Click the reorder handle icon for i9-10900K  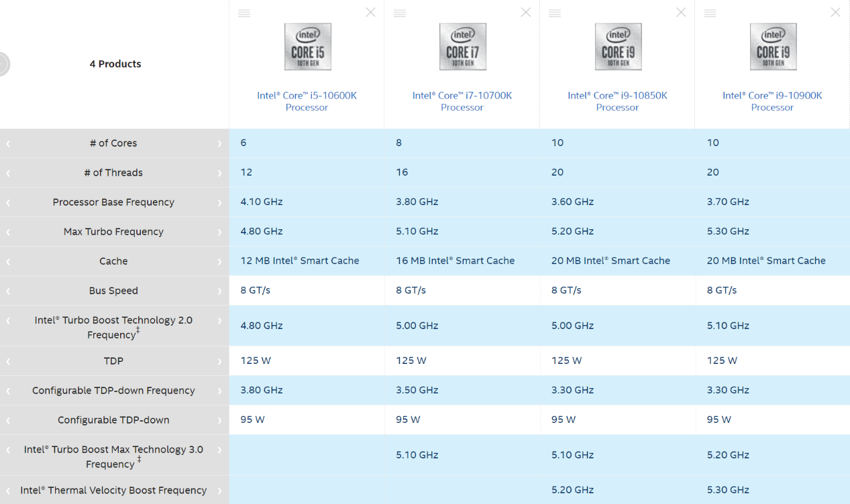tap(710, 13)
